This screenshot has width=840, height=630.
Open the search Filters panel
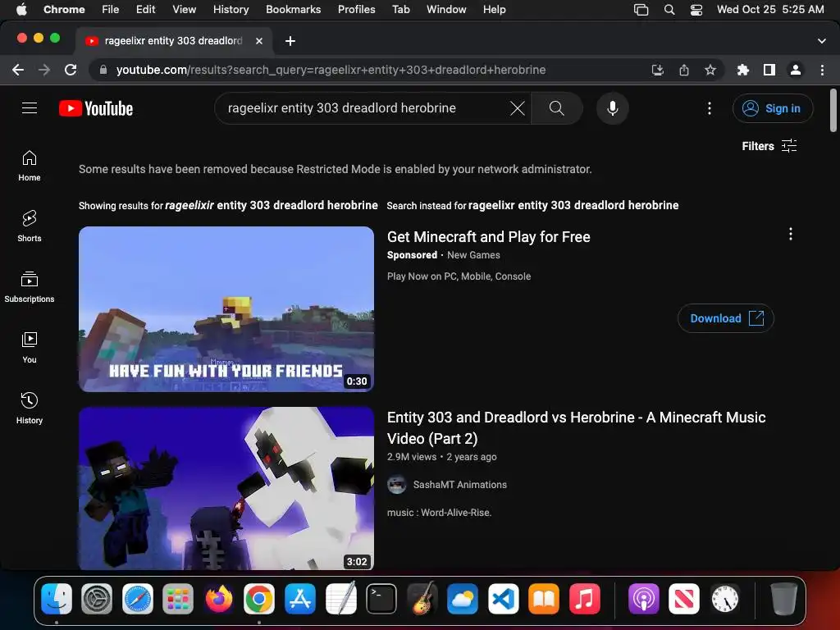tap(769, 146)
